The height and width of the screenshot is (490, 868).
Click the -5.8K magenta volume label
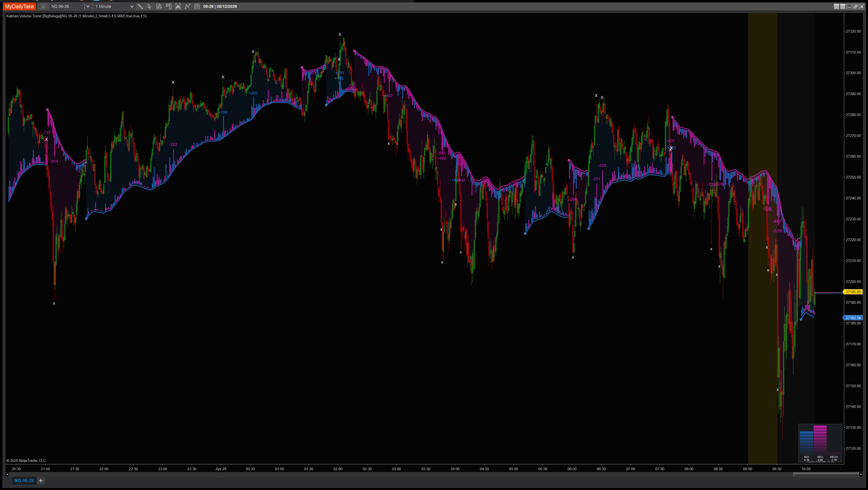(x=777, y=231)
